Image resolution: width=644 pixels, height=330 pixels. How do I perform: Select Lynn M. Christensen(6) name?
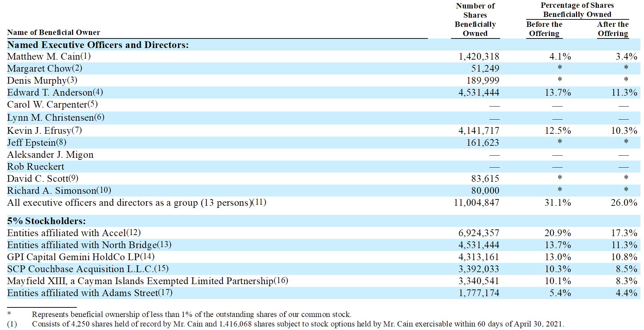(x=56, y=118)
